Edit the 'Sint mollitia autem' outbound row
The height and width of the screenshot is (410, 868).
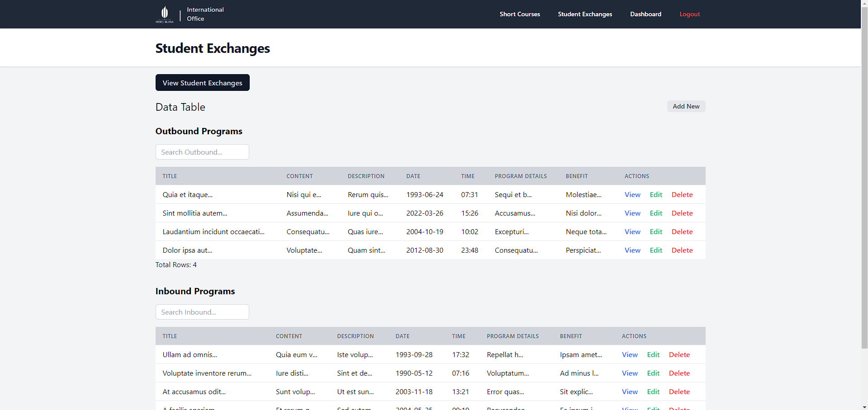coord(656,213)
